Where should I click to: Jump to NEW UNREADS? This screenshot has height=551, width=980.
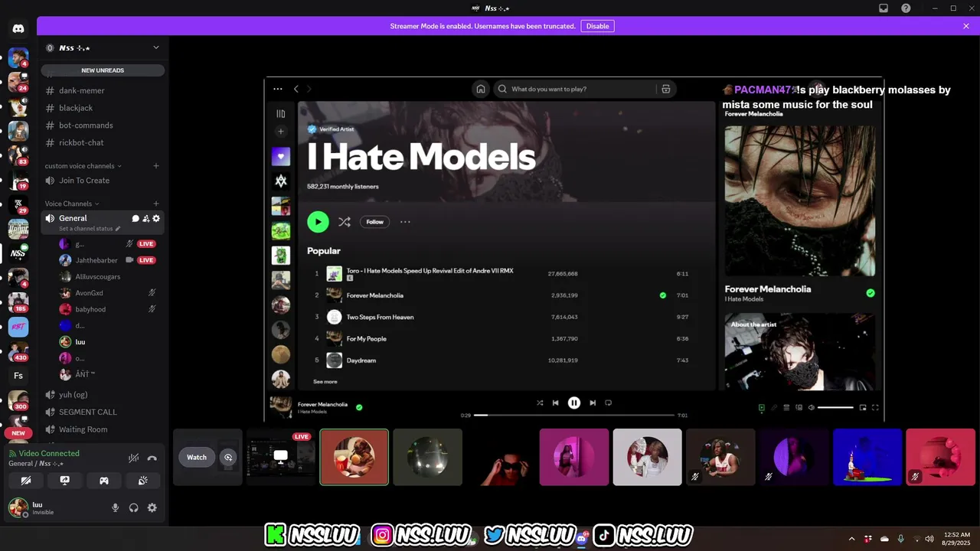(x=103, y=70)
